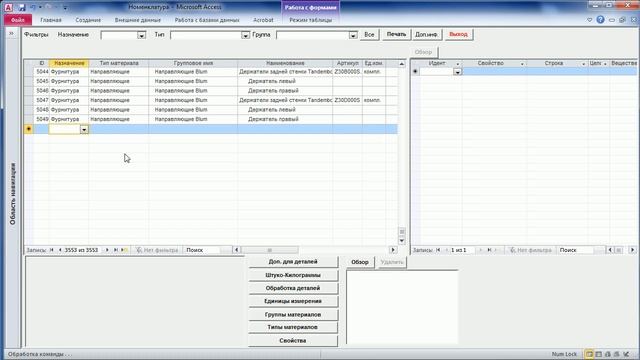Go to first record in properties subform

tap(438, 250)
